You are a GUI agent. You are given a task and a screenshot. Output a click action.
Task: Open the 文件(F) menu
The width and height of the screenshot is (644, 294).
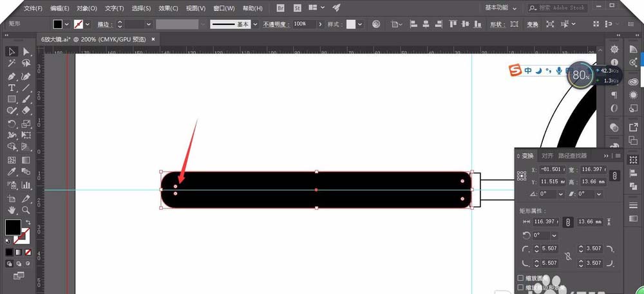(33, 8)
